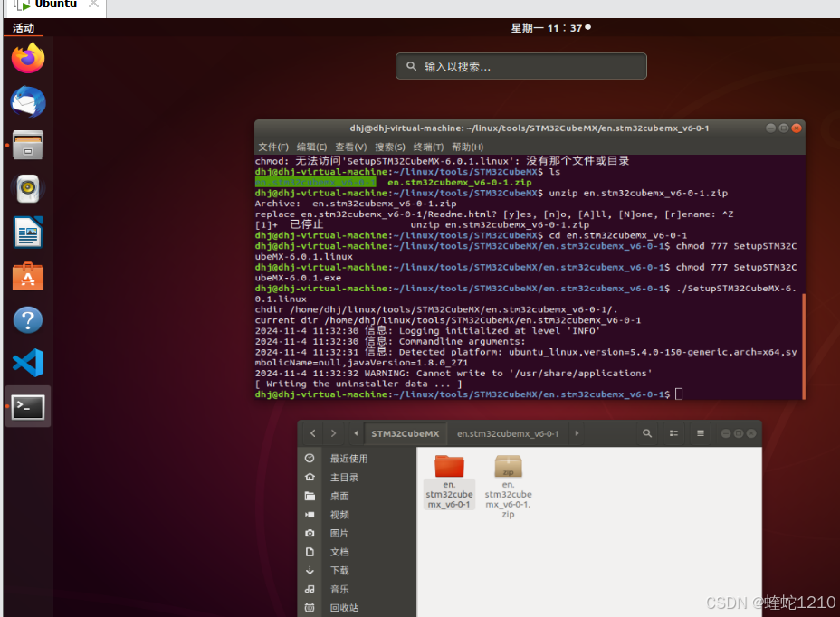Open 回收站 from the file manager sidebar
This screenshot has height=617, width=840.
tap(342, 609)
